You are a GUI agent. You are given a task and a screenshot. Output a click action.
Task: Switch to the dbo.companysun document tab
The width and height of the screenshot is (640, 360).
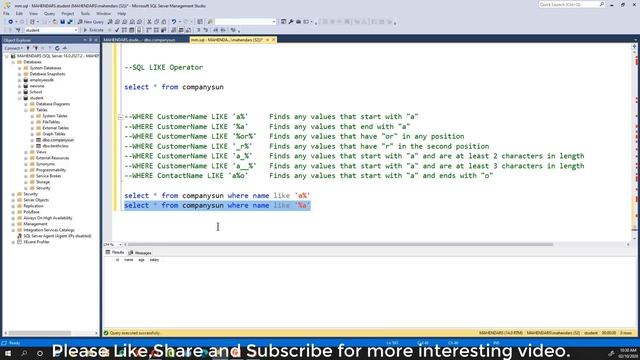[139, 40]
